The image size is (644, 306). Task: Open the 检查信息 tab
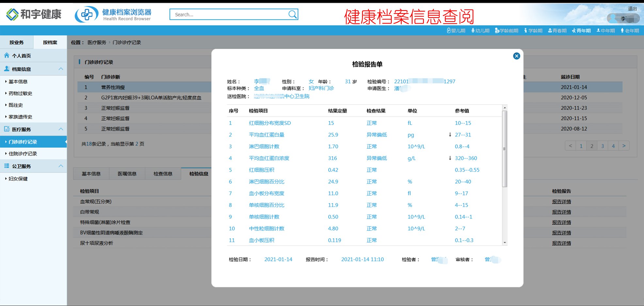coord(163,174)
